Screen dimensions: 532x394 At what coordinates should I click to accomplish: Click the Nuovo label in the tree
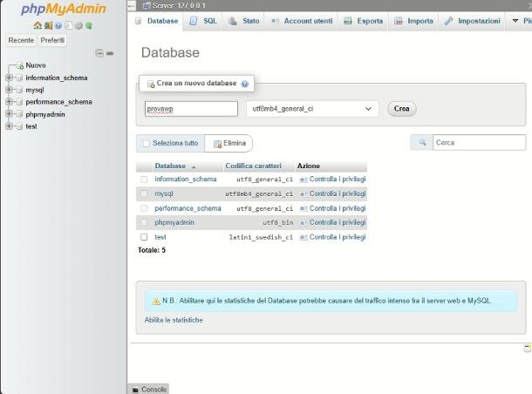pyautogui.click(x=36, y=65)
